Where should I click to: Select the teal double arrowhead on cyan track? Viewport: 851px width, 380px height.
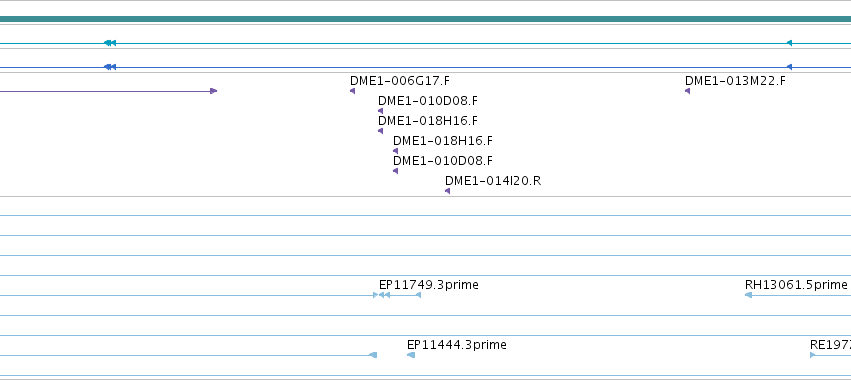(110, 43)
